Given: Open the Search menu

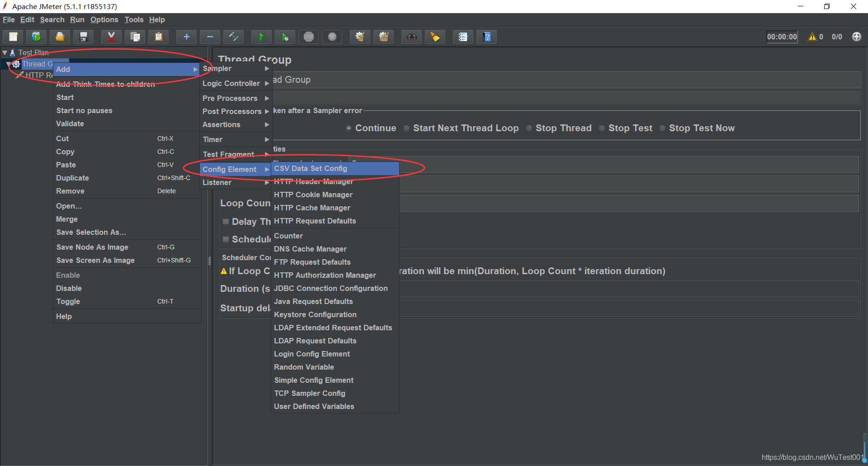Looking at the screenshot, I should 52,19.
